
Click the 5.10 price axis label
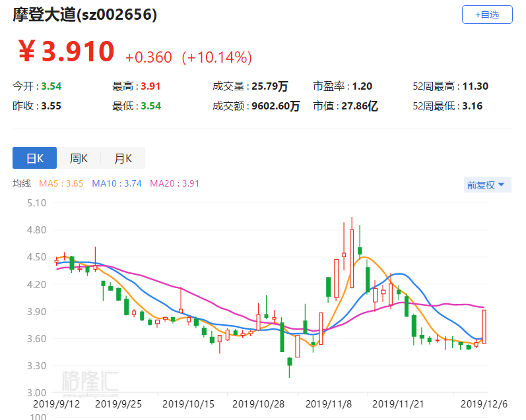[36, 203]
